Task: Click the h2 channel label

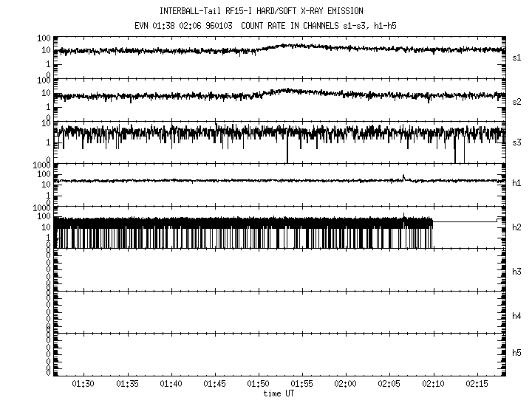Action: click(x=517, y=227)
